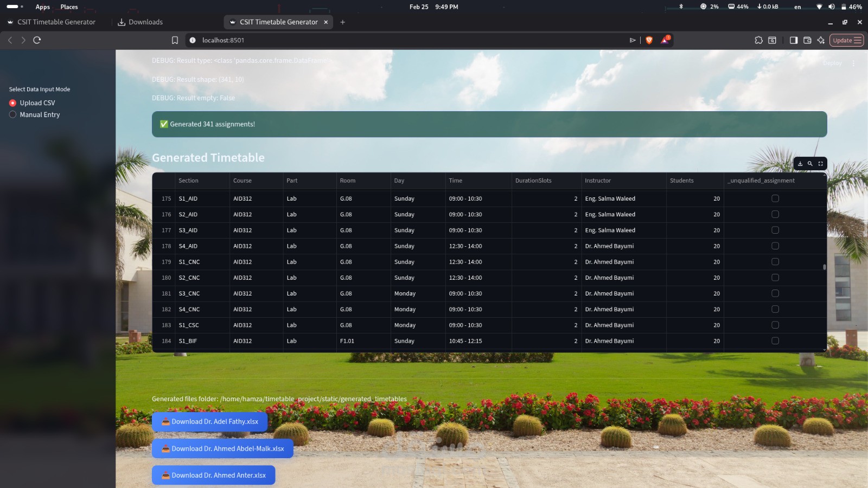Switch to the Downloads tab
Viewport: 868px width, 488px height.
pos(144,22)
